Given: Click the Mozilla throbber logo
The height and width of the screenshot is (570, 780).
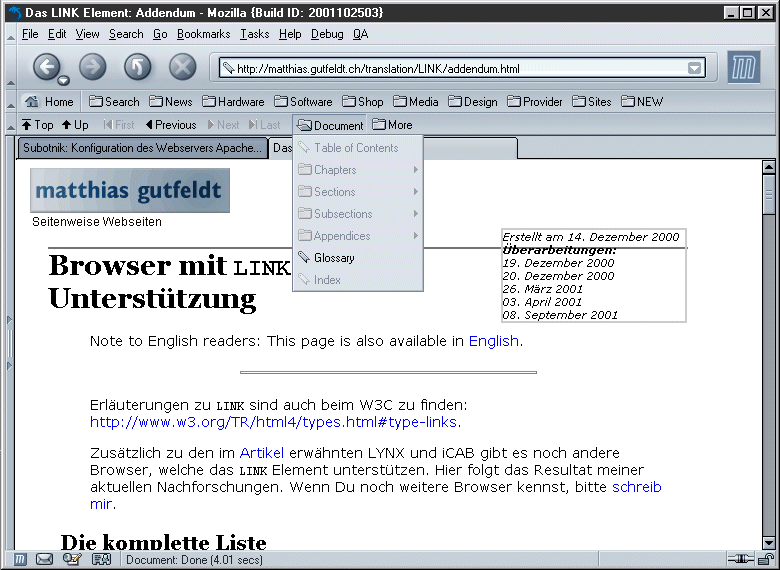Looking at the screenshot, I should click(744, 67).
